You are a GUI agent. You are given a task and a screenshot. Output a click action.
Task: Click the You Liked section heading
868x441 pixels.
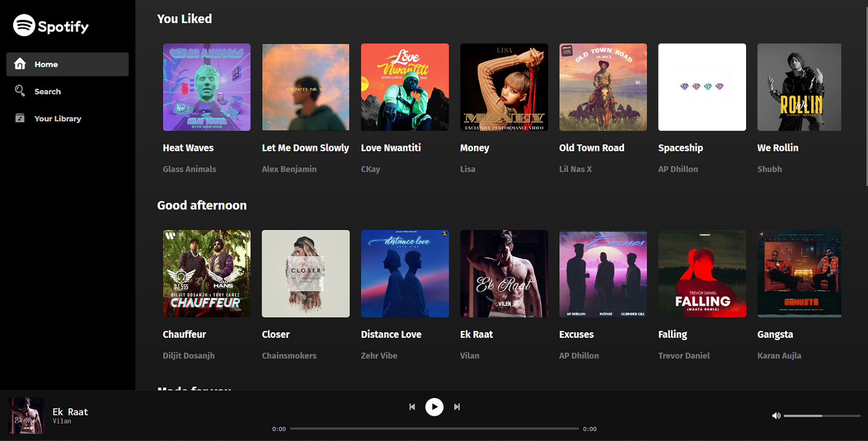(185, 19)
